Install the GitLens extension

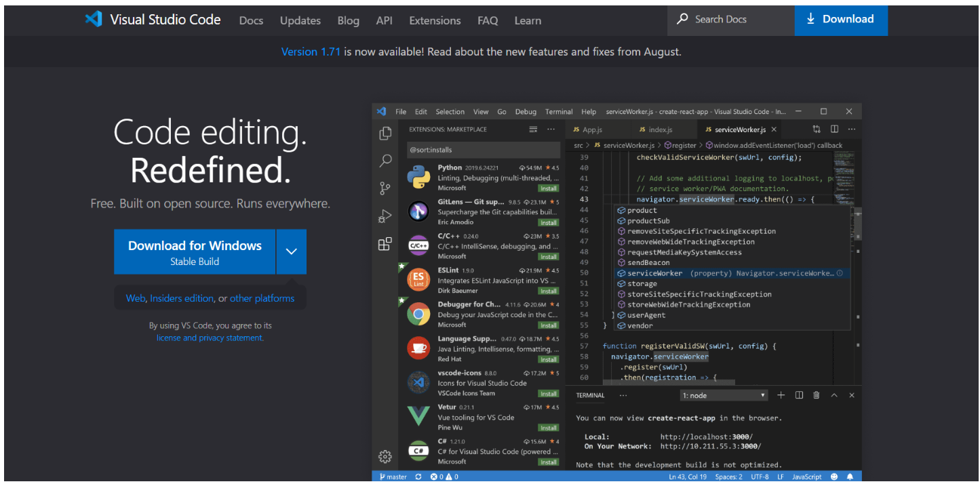(x=549, y=222)
